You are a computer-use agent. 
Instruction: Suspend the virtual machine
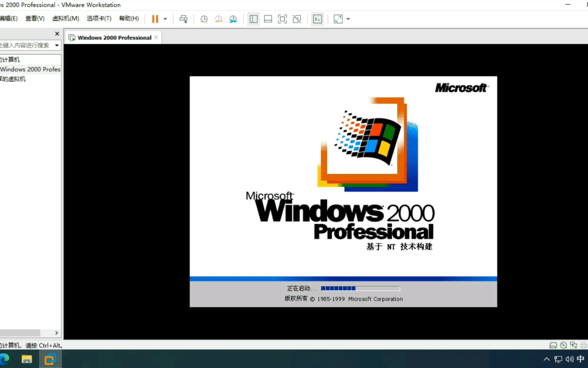pos(155,19)
